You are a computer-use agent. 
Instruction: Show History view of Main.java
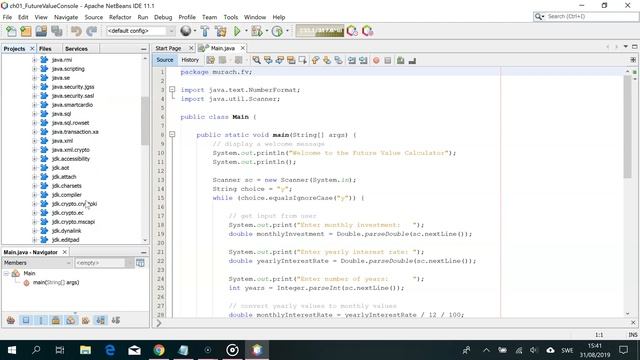pos(190,60)
